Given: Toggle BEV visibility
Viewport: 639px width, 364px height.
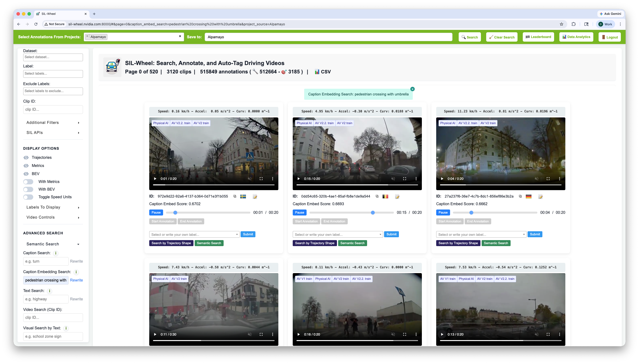Looking at the screenshot, I should (x=26, y=174).
